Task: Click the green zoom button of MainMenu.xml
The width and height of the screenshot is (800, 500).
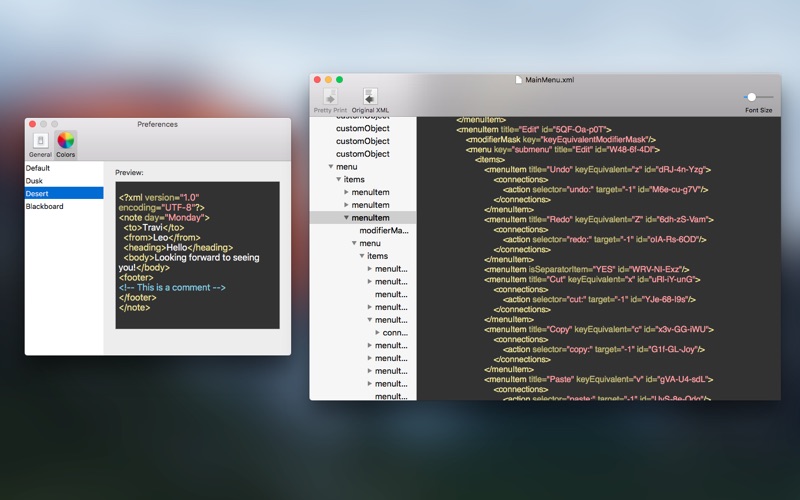Action: [x=339, y=80]
